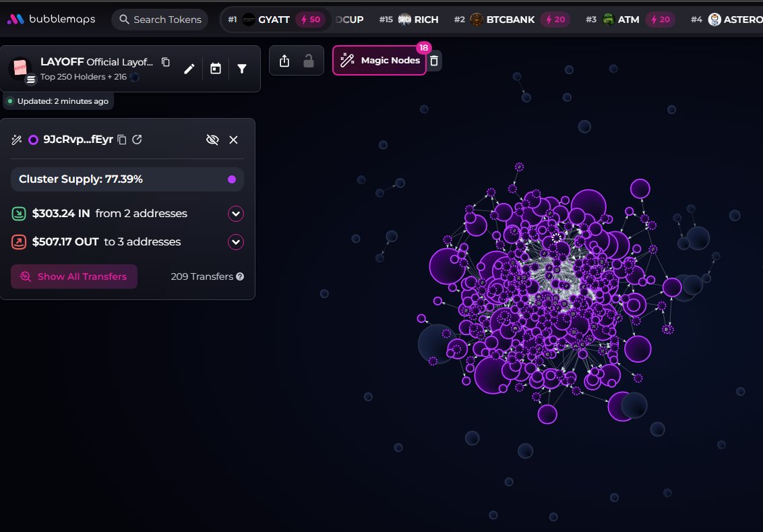Screen dimensions: 763x532
Task: Expand the $507.17 OUT addresses list
Action: (x=236, y=242)
